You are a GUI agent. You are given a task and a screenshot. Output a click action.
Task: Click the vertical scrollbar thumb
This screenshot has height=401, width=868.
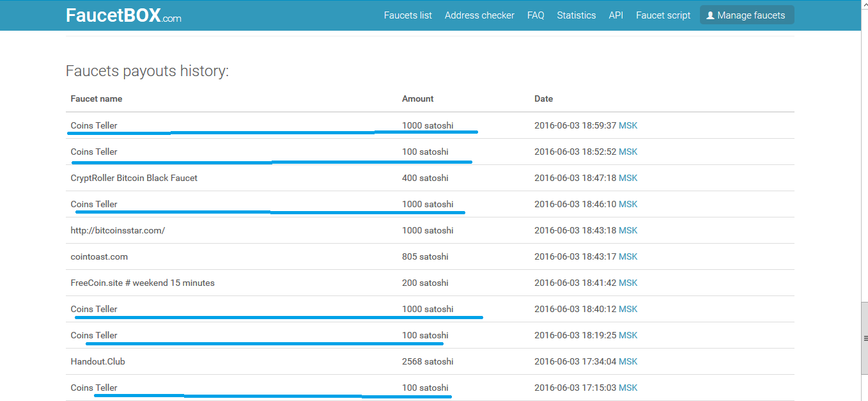click(x=864, y=338)
